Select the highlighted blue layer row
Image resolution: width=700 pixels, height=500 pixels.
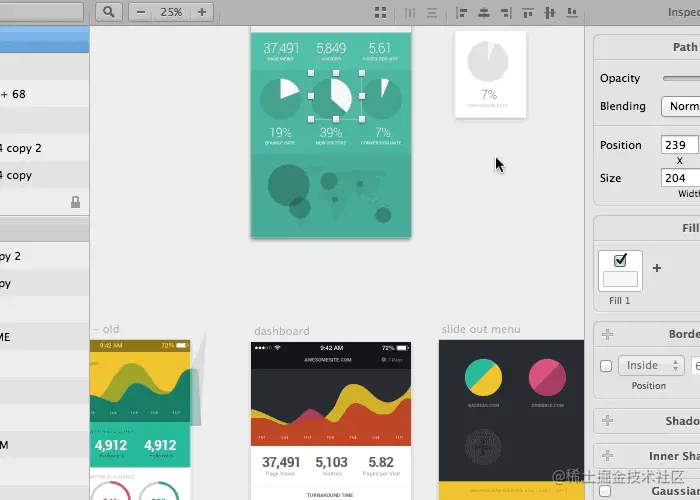[45, 39]
